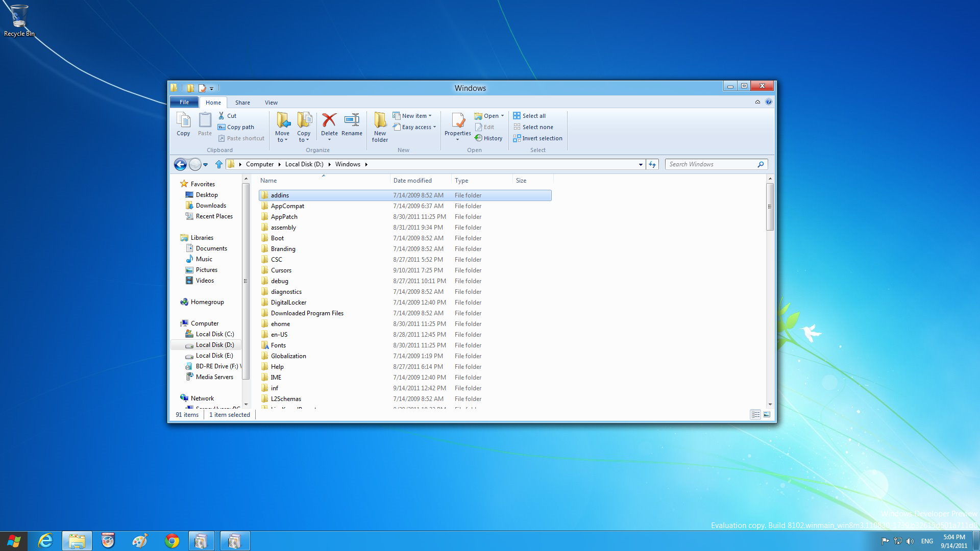Screen dimensions: 980x551
Task: Switch to details view toggle
Action: (x=755, y=415)
